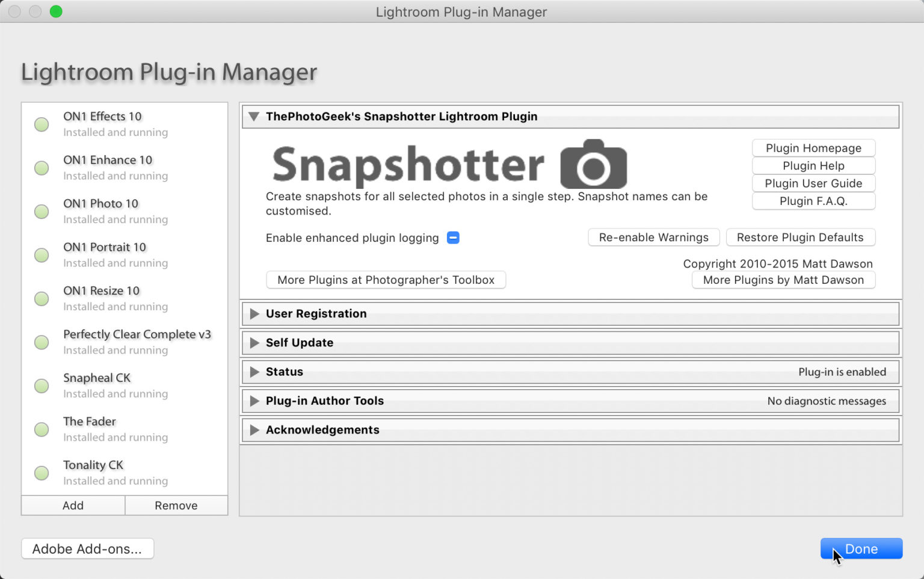Click Done to close the manager

pos(861,548)
